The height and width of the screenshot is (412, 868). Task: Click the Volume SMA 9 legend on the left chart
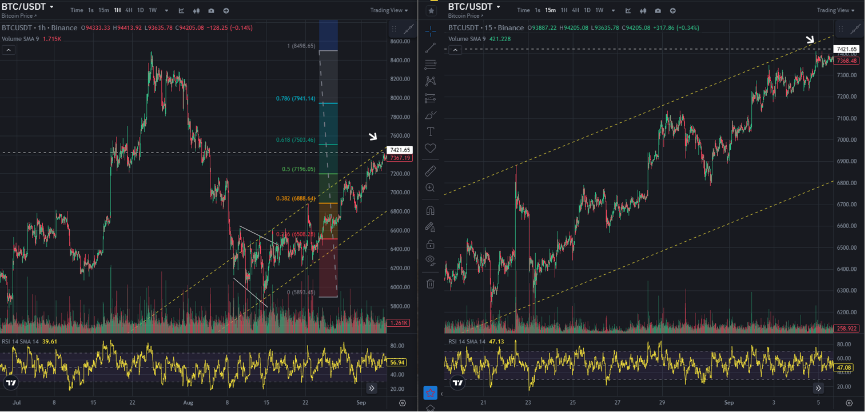21,39
